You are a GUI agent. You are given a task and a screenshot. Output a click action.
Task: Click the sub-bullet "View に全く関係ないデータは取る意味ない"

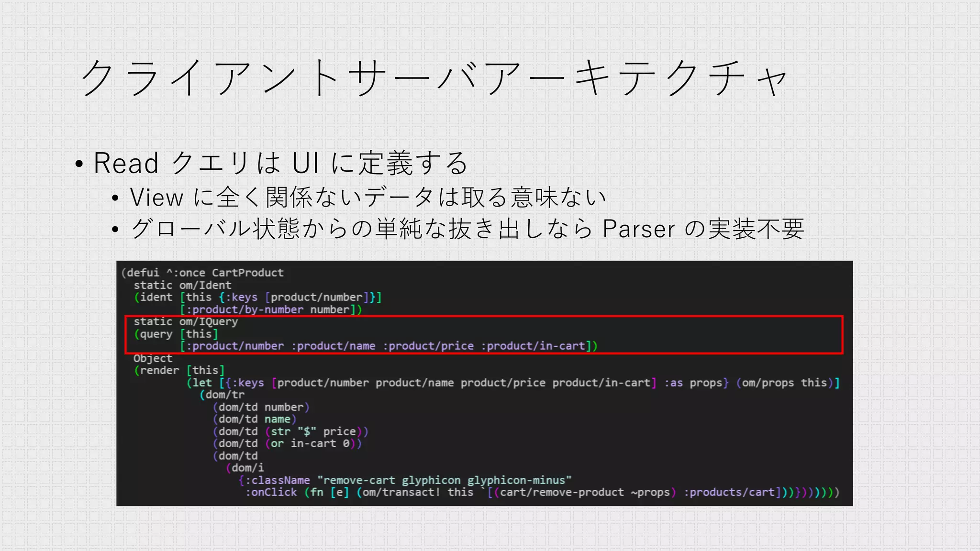(x=368, y=197)
